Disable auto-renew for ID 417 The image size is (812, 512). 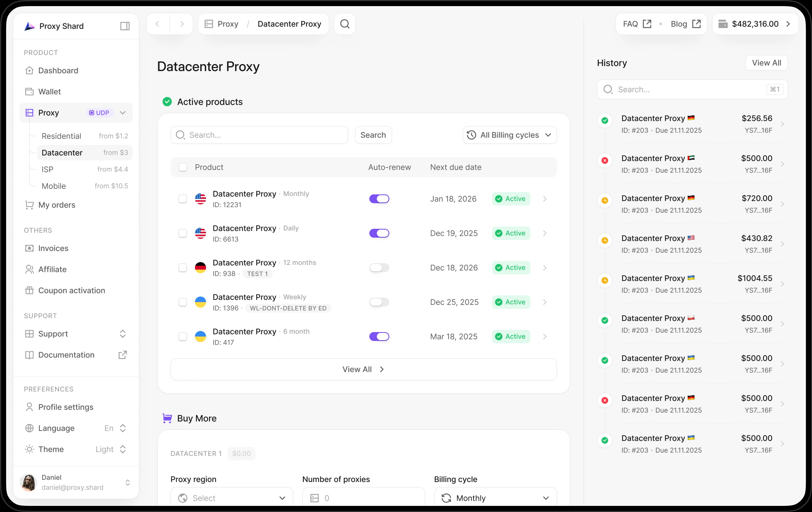pos(379,336)
